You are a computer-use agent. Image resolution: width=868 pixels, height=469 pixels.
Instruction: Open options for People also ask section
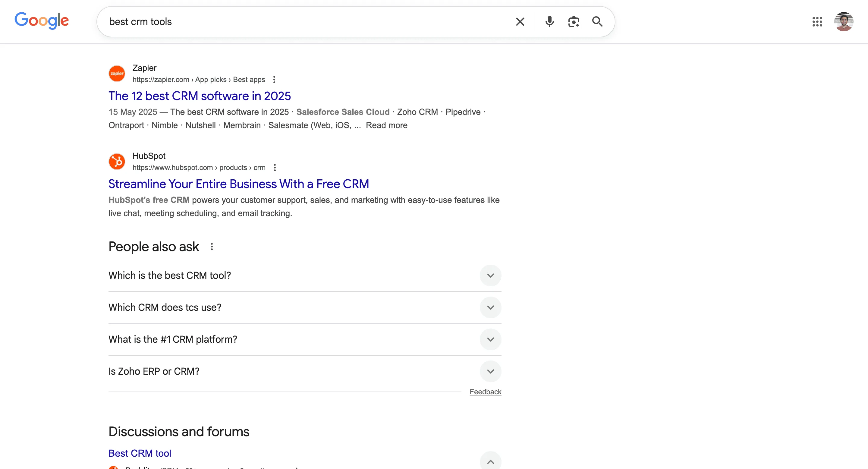[x=212, y=246]
